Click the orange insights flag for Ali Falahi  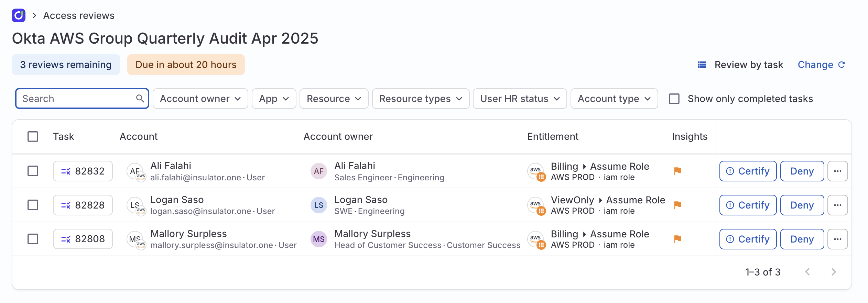pos(677,171)
